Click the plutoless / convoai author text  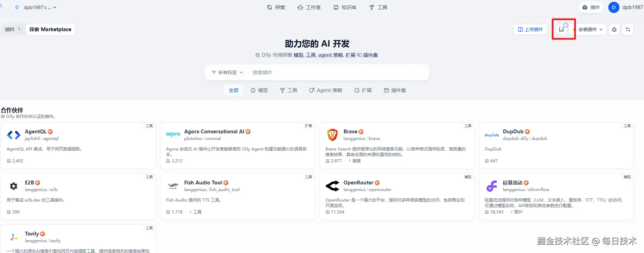pos(203,139)
